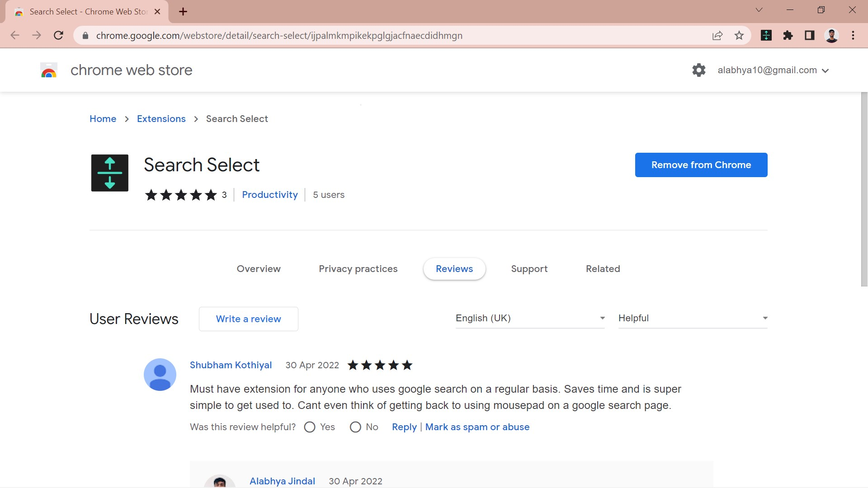
Task: Open the share icon in the address bar
Action: tap(718, 35)
